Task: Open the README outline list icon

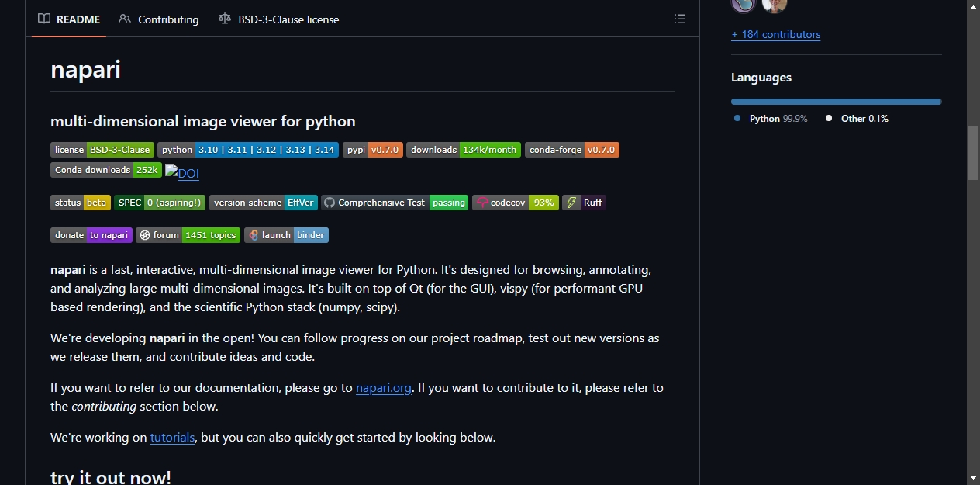Action: click(680, 19)
